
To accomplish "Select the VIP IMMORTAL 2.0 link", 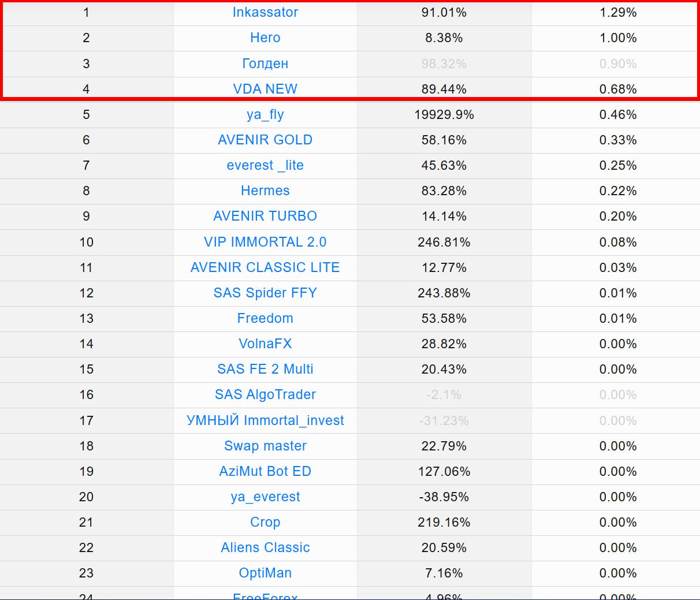I will click(265, 242).
